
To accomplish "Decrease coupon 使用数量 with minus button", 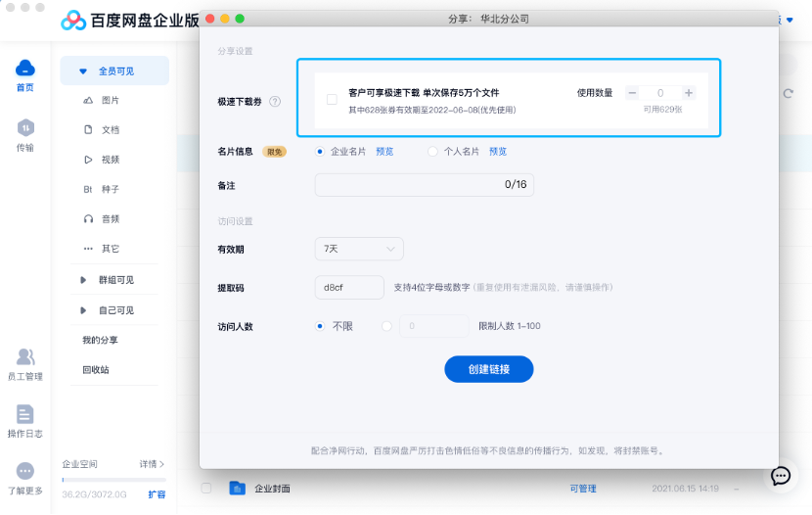I will pos(632,93).
